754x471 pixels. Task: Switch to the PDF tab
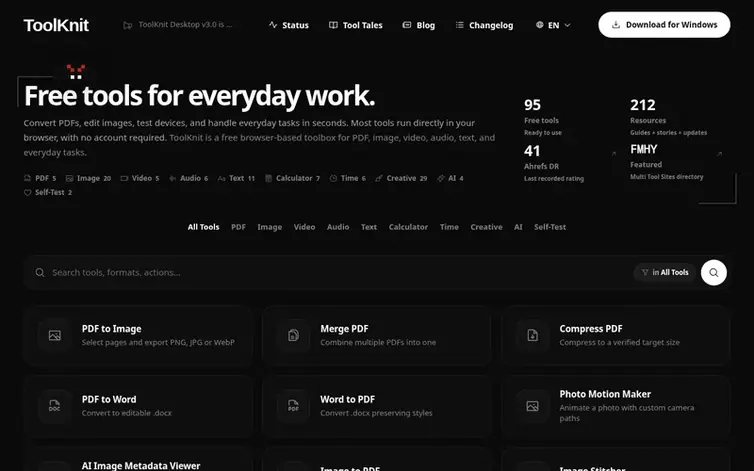pos(239,227)
